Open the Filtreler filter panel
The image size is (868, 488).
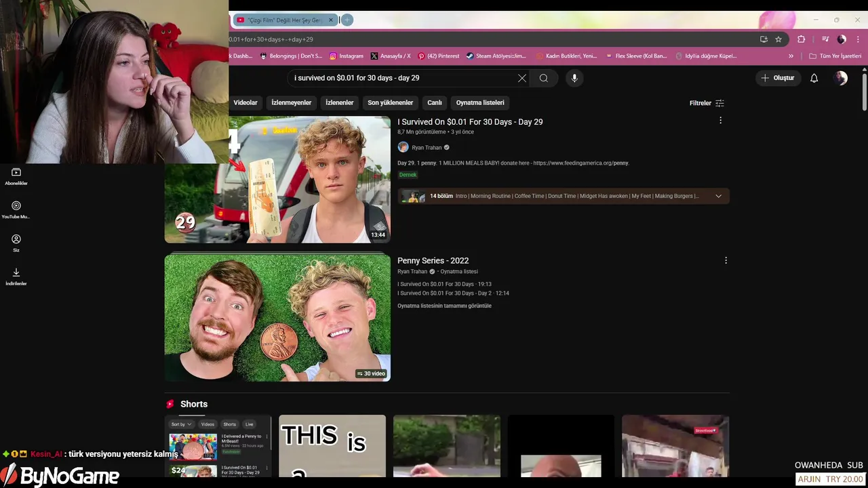707,103
